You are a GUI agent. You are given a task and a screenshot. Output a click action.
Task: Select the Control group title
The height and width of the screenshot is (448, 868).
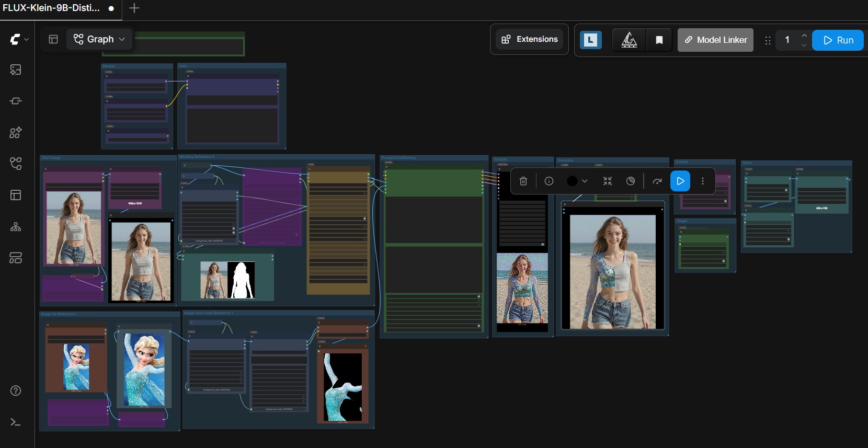(682, 162)
